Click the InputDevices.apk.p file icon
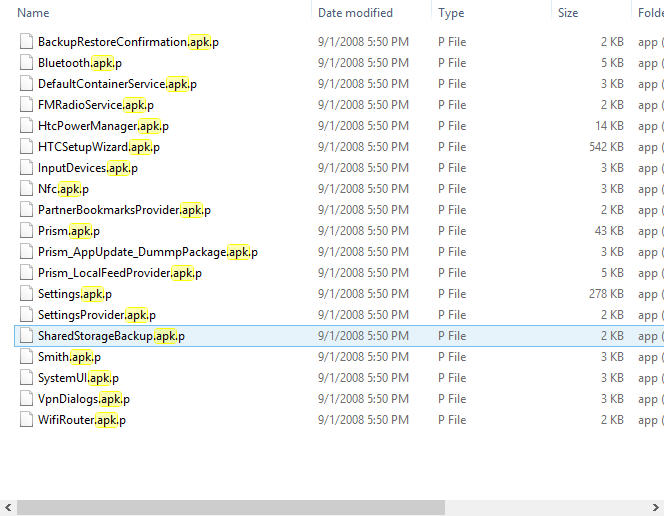 [x=26, y=168]
